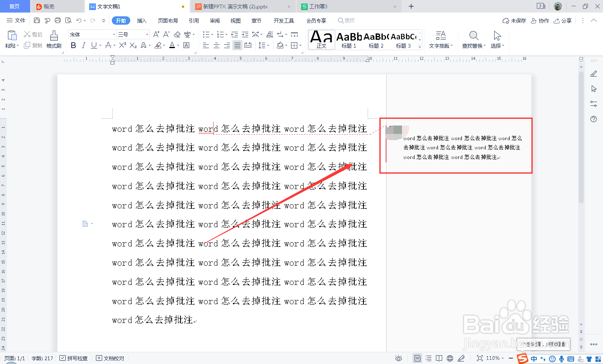Click the eye protection mode icon
Image resolution: width=603 pixels, height=364 pixels.
398,358
